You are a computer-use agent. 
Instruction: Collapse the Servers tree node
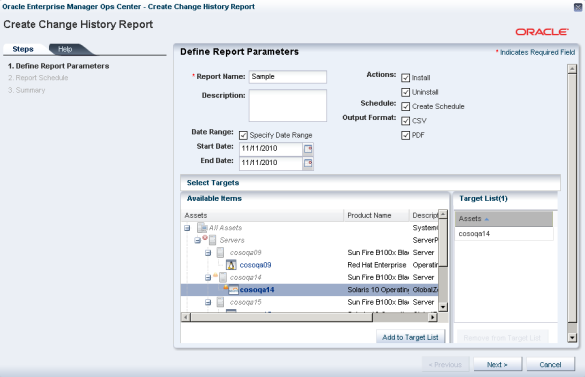point(197,240)
